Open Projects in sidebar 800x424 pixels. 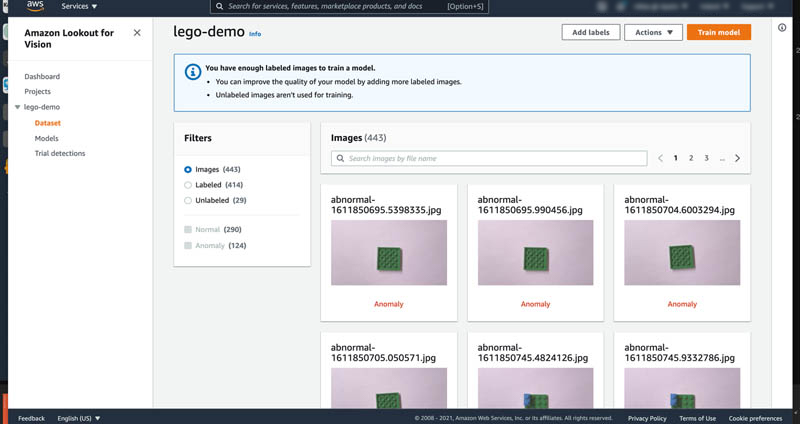[x=37, y=92]
